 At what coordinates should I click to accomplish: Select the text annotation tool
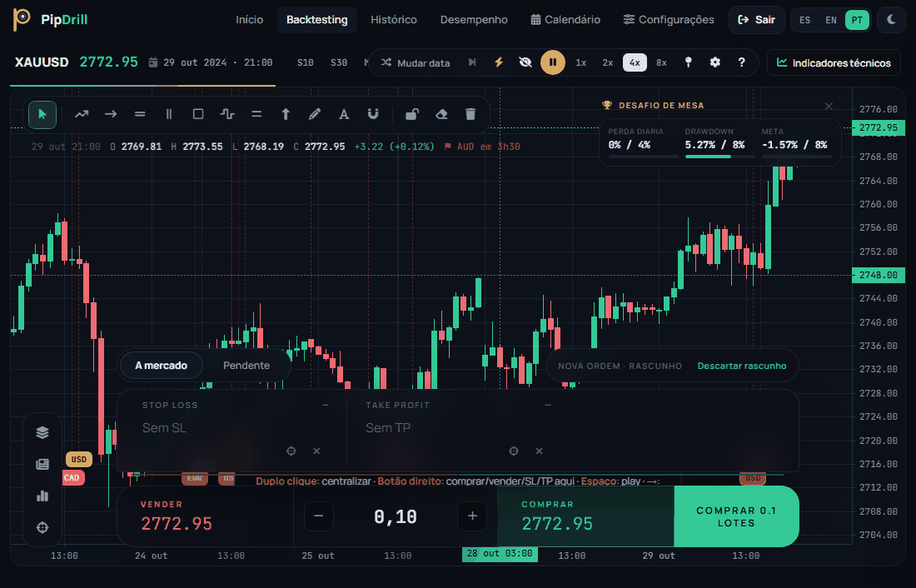pyautogui.click(x=344, y=115)
